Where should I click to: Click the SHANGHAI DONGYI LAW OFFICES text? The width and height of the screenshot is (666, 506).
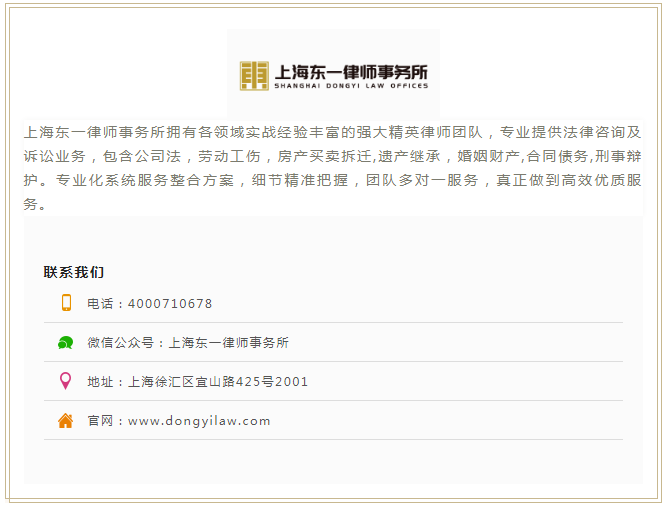tap(351, 86)
